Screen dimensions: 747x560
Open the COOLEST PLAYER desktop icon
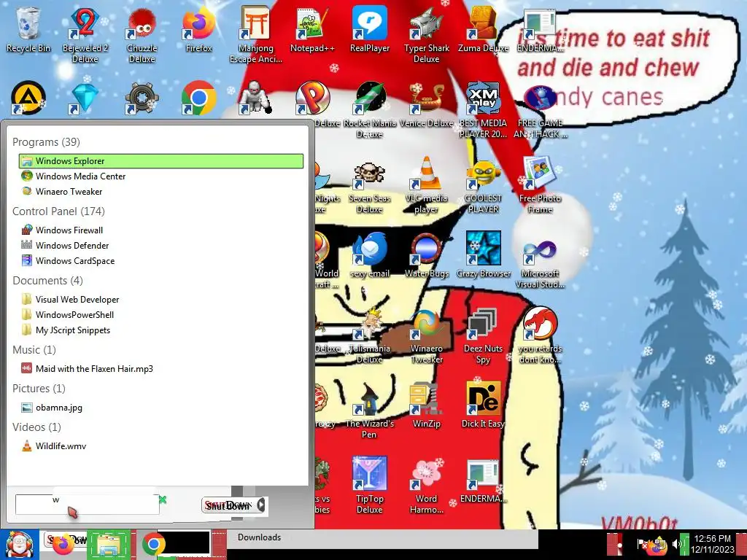click(x=483, y=184)
